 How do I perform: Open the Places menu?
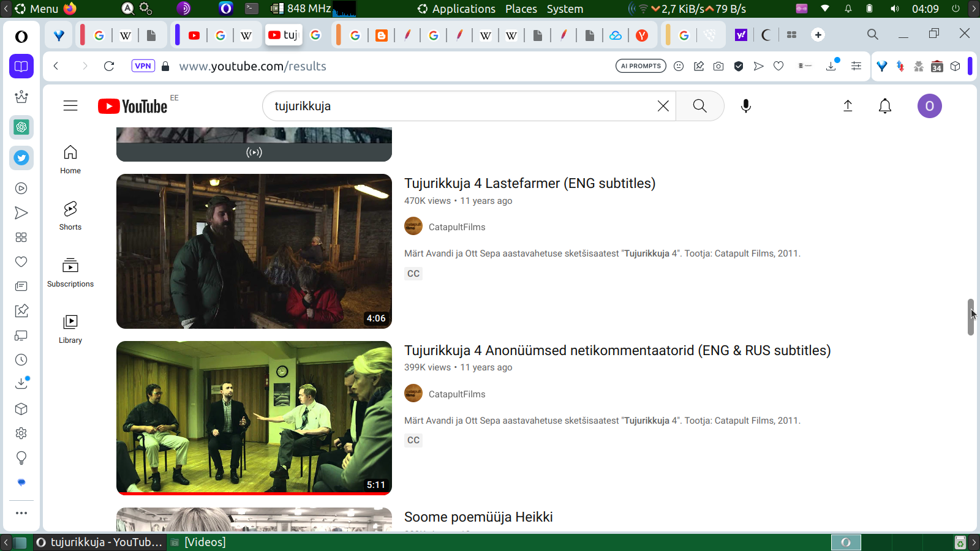tap(521, 9)
